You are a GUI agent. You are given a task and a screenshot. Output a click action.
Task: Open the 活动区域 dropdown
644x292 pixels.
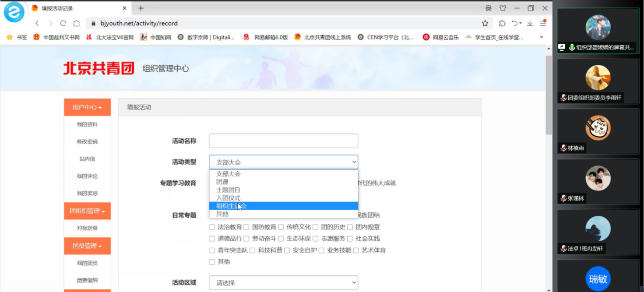(x=283, y=283)
